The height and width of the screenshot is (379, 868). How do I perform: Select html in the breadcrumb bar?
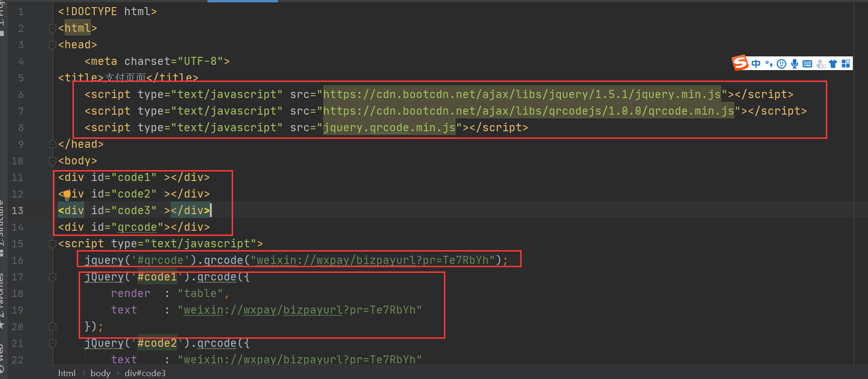67,373
